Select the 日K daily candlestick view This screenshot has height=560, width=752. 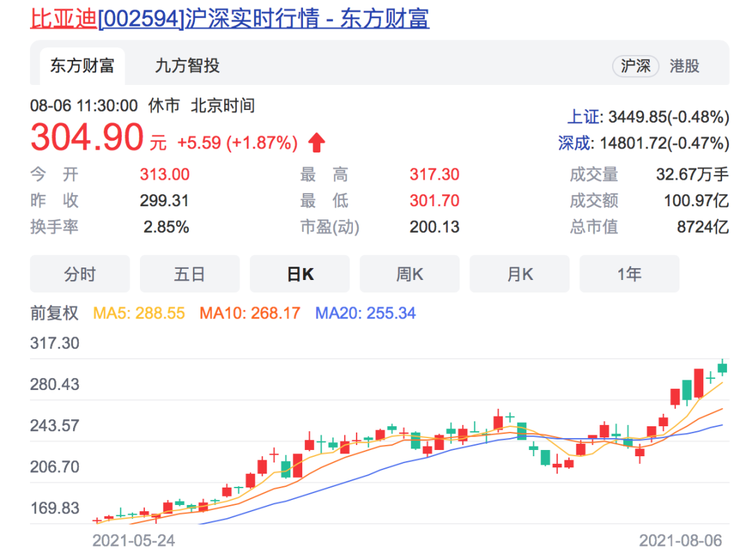(299, 274)
